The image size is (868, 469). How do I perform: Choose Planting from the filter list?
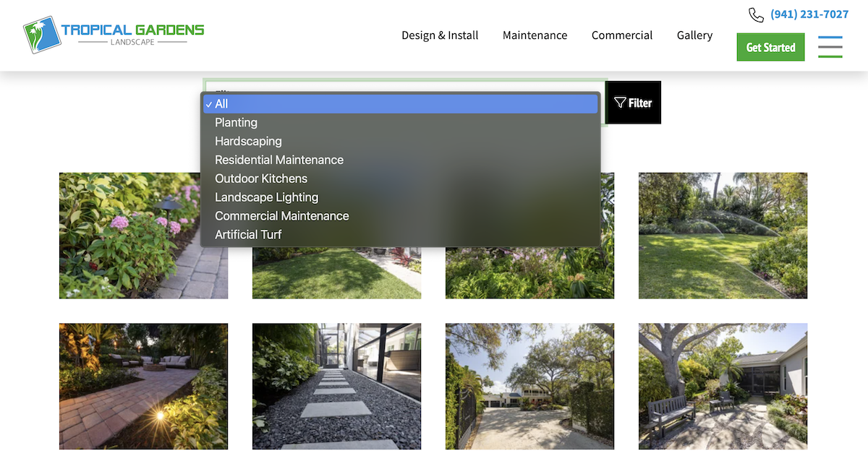(401, 123)
